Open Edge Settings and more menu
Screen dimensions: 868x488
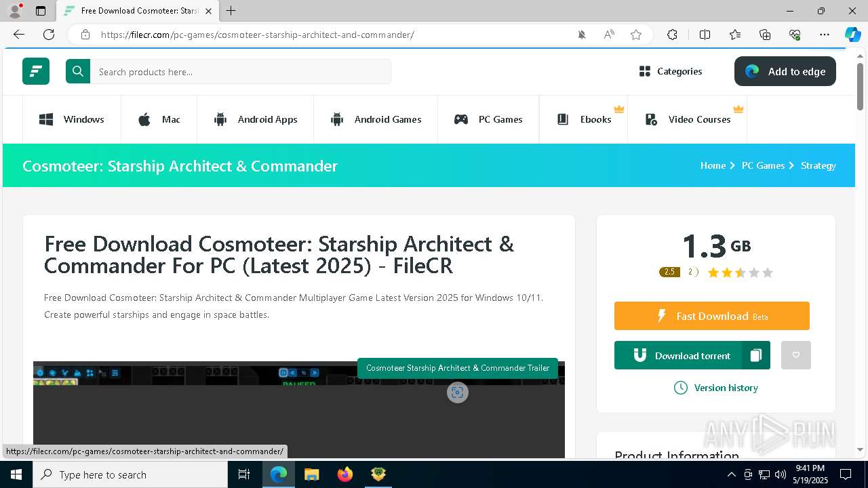click(825, 35)
